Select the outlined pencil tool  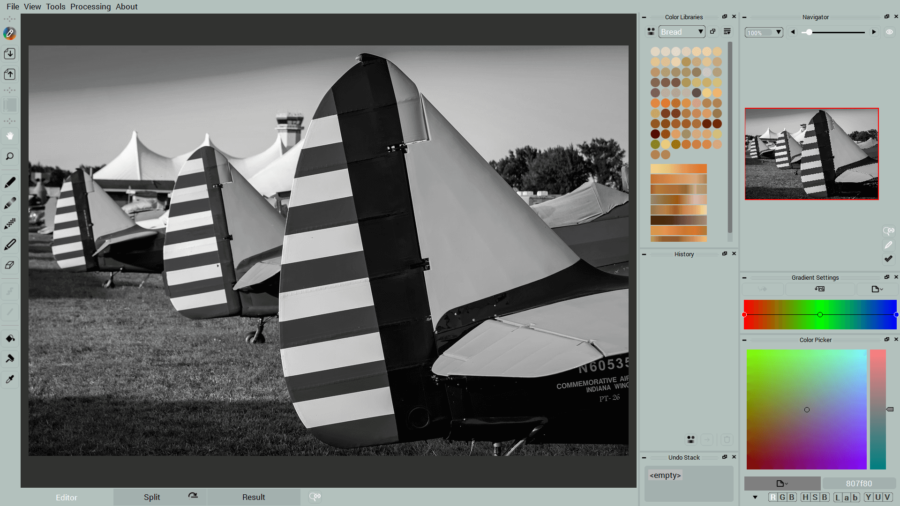(10, 244)
